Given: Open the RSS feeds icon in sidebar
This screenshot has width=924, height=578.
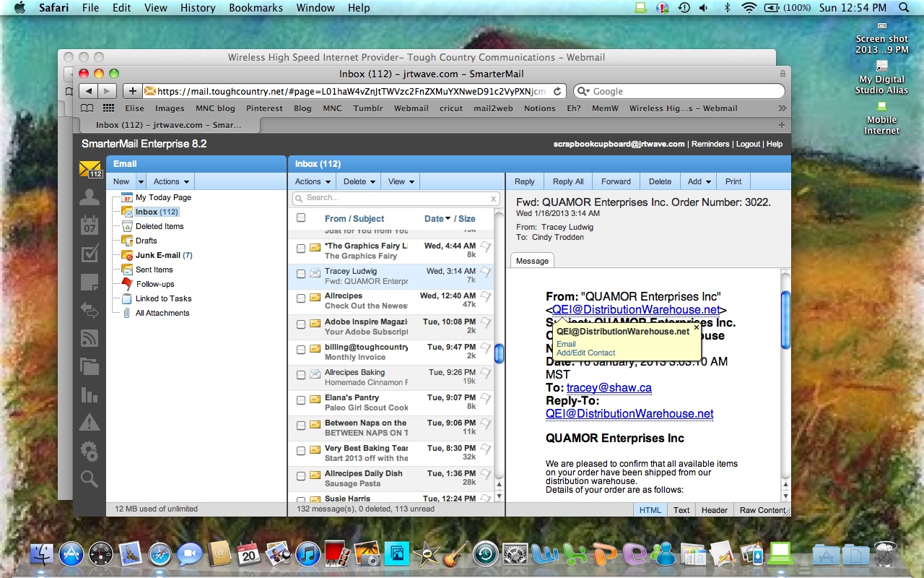Looking at the screenshot, I should [x=90, y=338].
